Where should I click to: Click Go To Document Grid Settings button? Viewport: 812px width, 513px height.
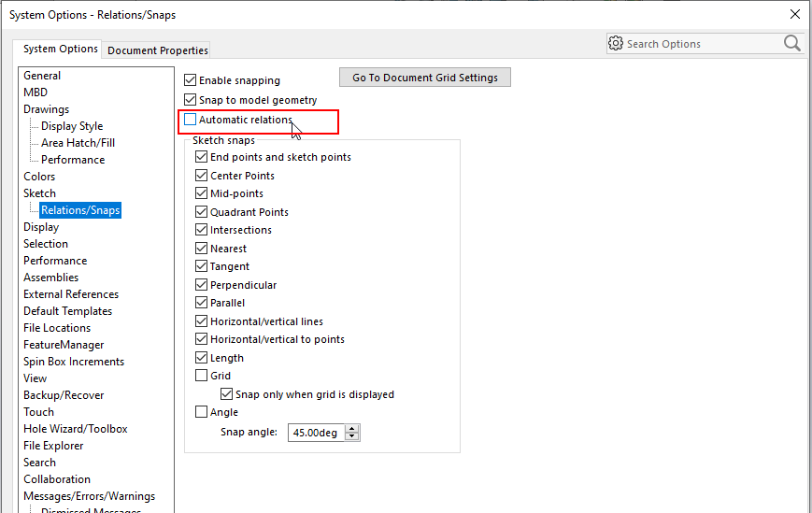point(424,78)
